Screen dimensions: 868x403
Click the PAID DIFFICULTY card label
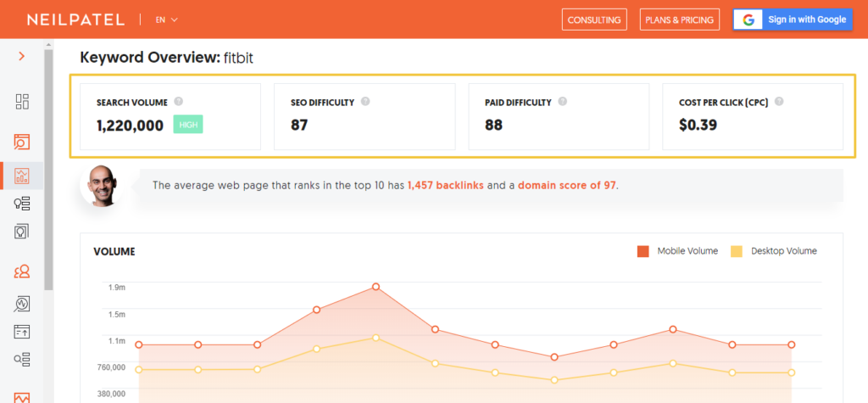pos(518,103)
